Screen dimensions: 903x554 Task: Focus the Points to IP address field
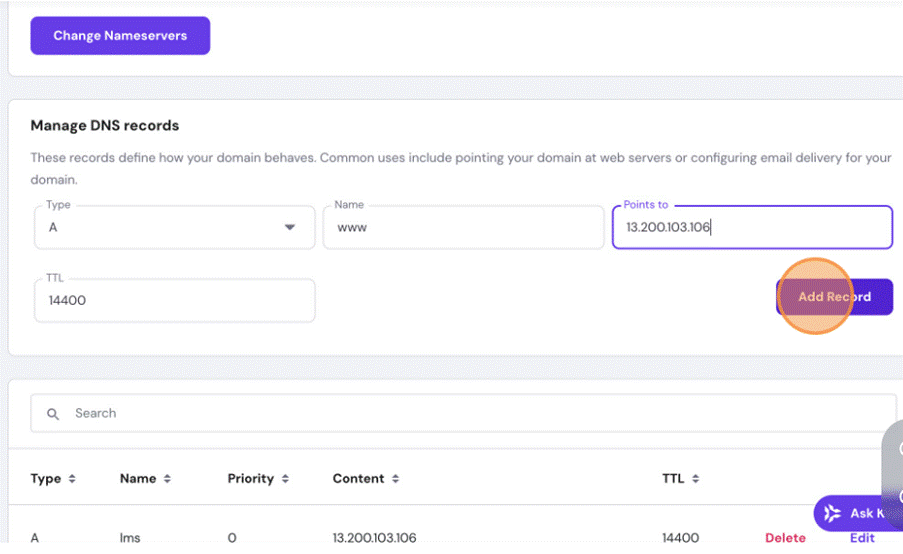coord(751,228)
